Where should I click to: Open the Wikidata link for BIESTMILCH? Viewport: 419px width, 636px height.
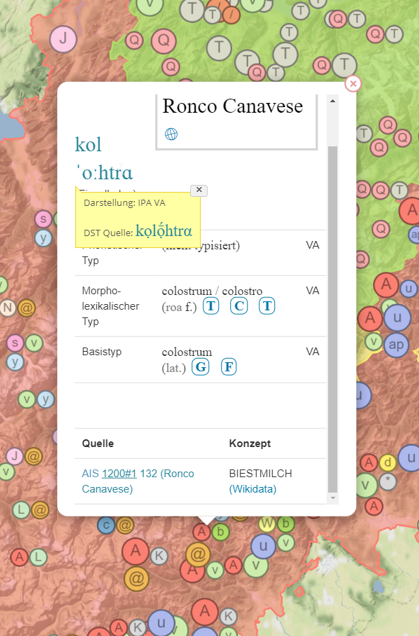[253, 489]
